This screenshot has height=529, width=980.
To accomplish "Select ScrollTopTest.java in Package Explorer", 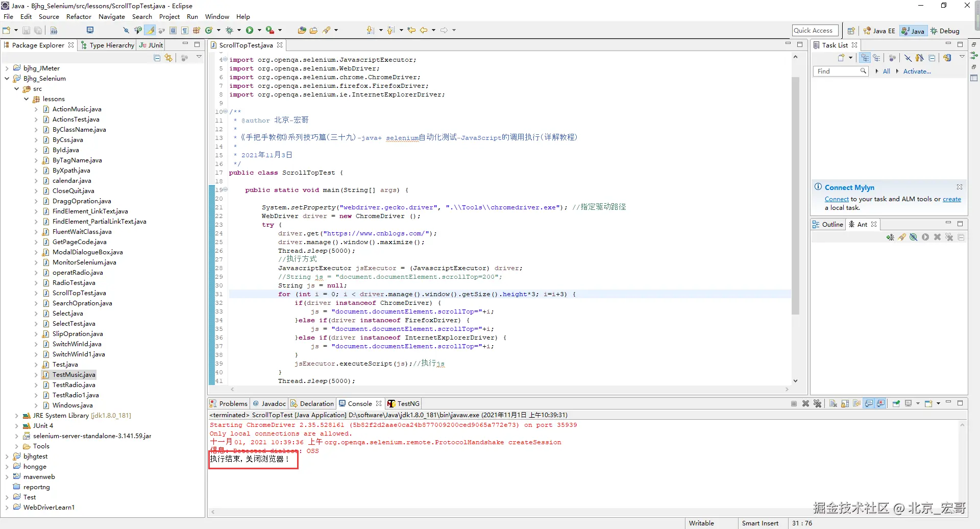I will click(x=79, y=293).
